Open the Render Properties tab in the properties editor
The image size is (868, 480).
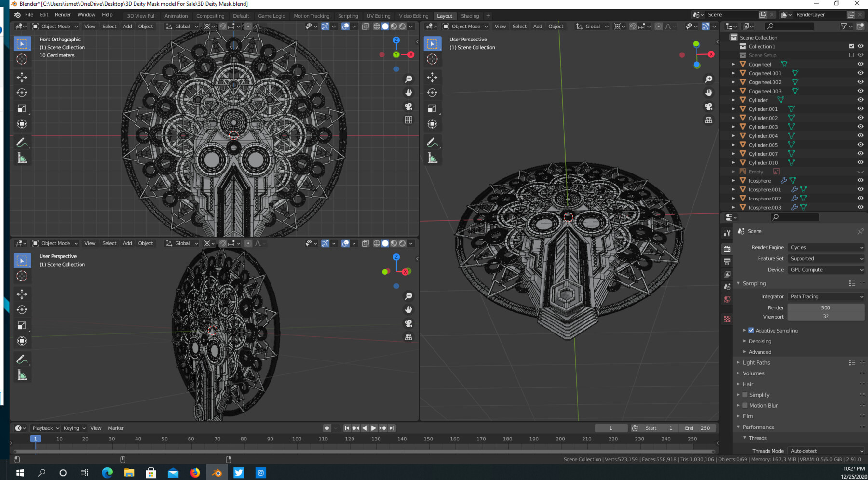coord(727,249)
